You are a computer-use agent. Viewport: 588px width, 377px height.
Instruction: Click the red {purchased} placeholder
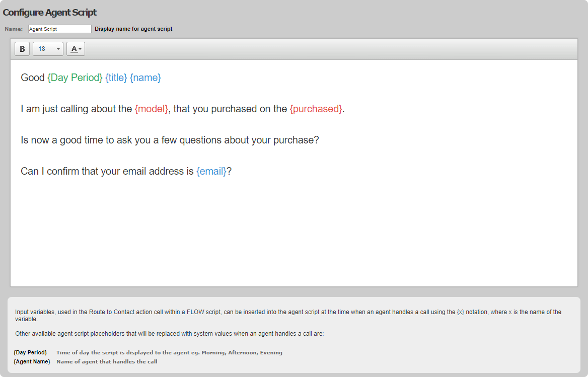click(x=316, y=109)
